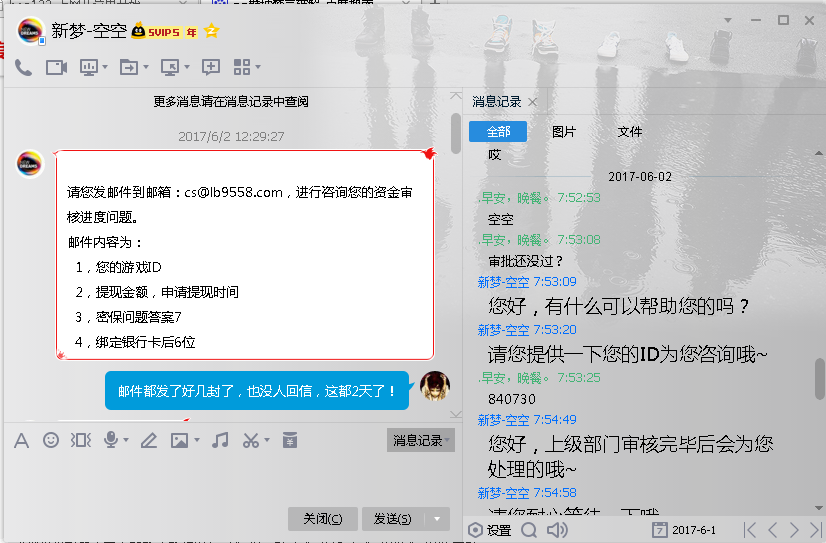Click the chat area vertical scrollbar thumb
Screen dimensions: 826x543
click(456, 133)
